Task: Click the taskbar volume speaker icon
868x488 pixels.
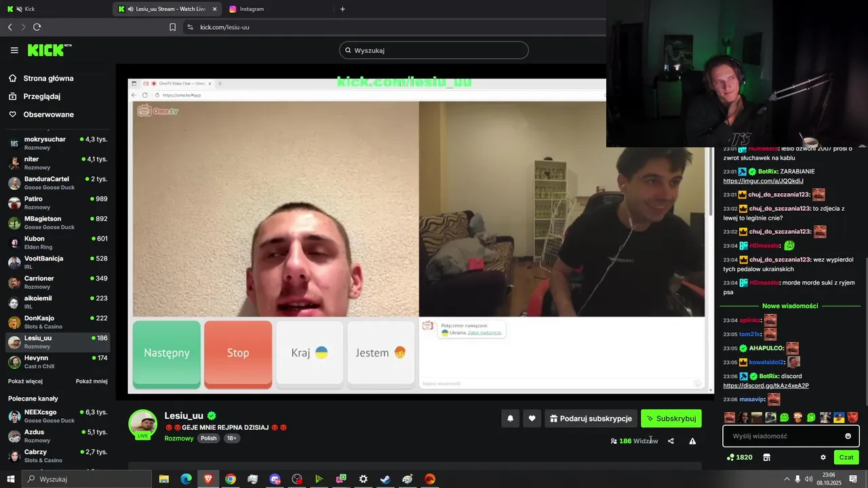Action: pos(808,479)
